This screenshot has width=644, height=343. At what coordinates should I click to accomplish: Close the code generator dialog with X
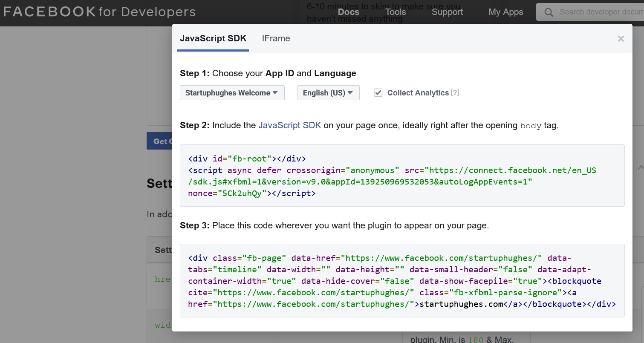621,39
